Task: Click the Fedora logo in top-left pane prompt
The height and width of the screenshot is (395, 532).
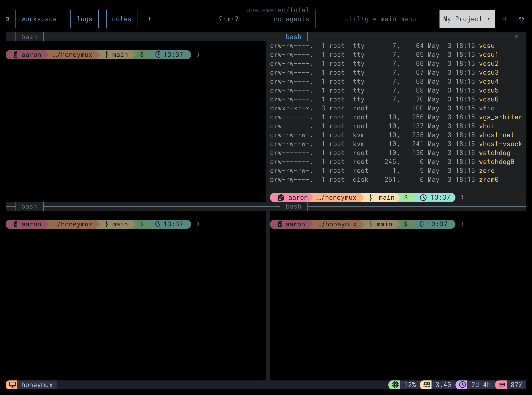Action: click(x=15, y=55)
